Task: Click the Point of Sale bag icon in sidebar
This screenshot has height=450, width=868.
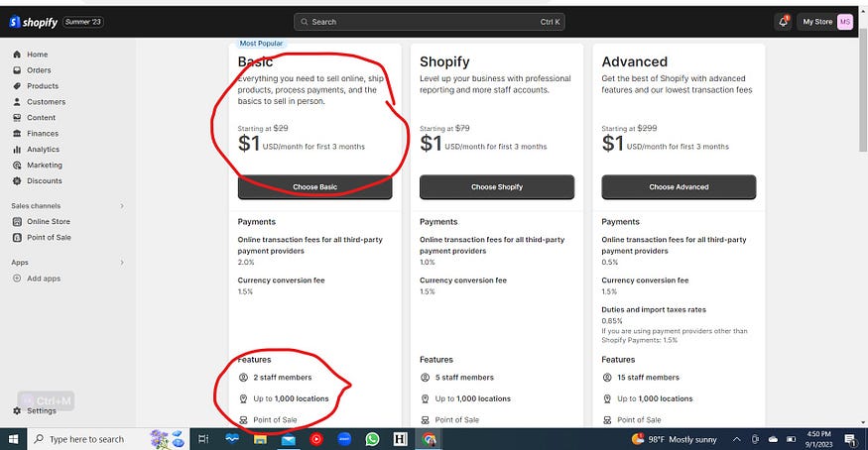Action: [17, 238]
